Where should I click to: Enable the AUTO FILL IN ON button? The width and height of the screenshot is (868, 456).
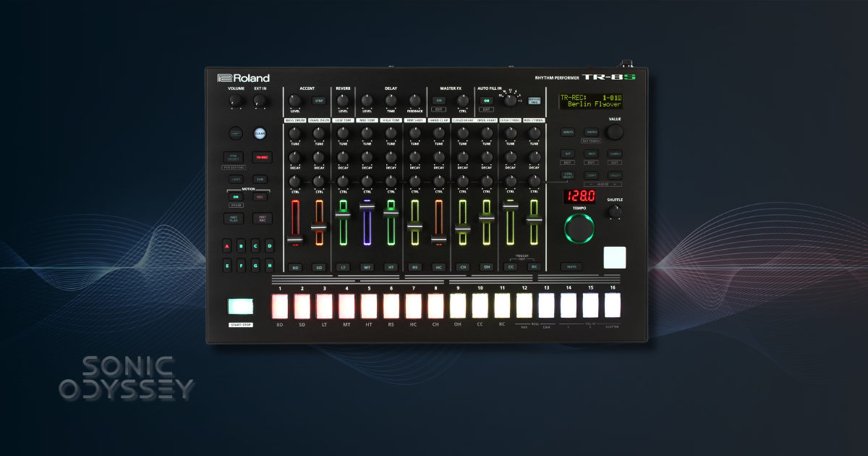[487, 101]
